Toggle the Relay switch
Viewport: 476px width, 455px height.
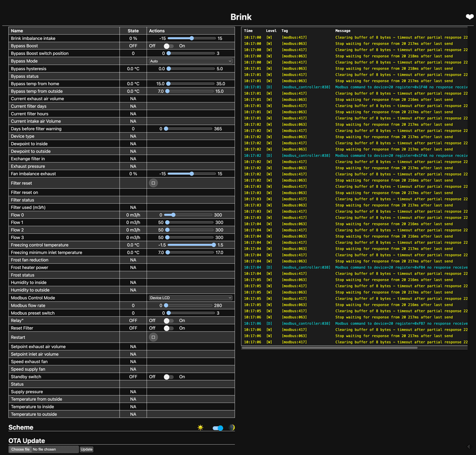coord(168,321)
